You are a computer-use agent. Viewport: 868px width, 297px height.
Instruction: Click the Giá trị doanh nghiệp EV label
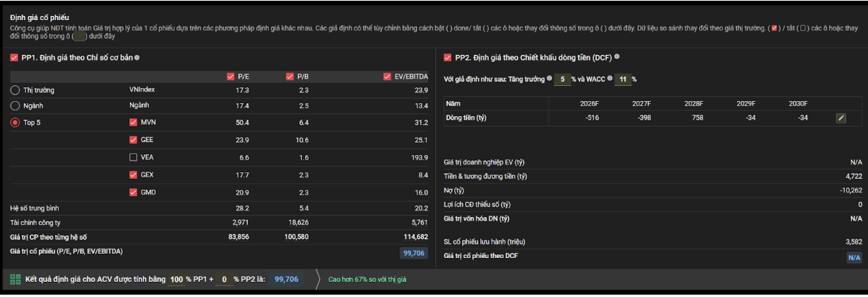coord(484,163)
